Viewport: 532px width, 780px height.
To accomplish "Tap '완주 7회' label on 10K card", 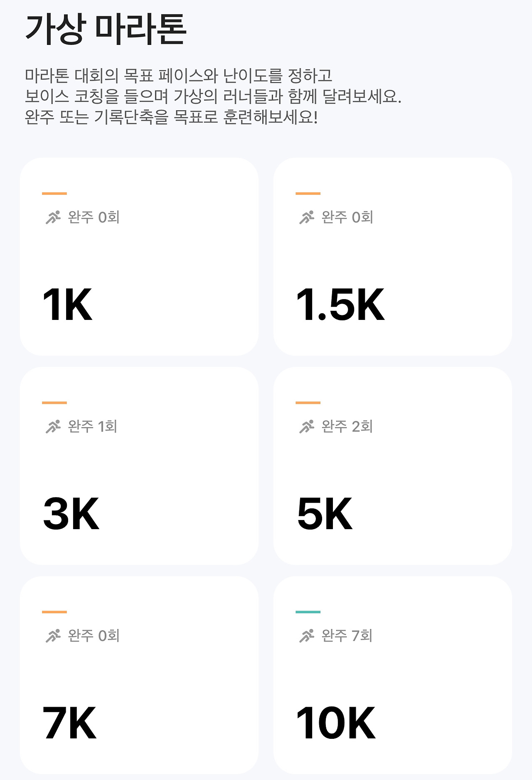I will click(347, 636).
